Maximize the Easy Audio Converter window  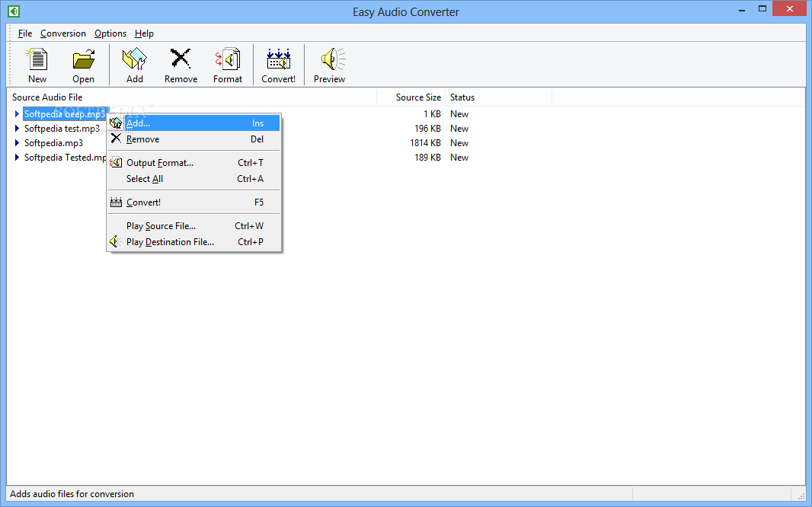(x=762, y=9)
